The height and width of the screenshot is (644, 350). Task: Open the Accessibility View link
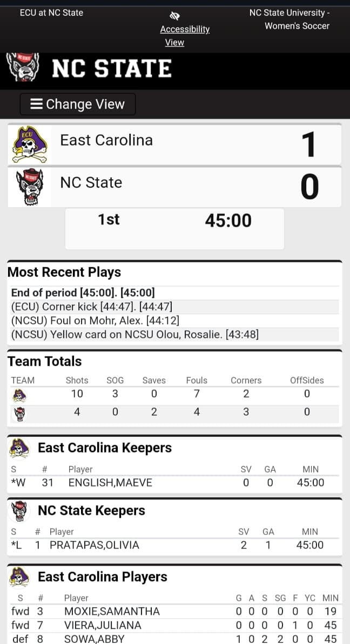(x=185, y=36)
